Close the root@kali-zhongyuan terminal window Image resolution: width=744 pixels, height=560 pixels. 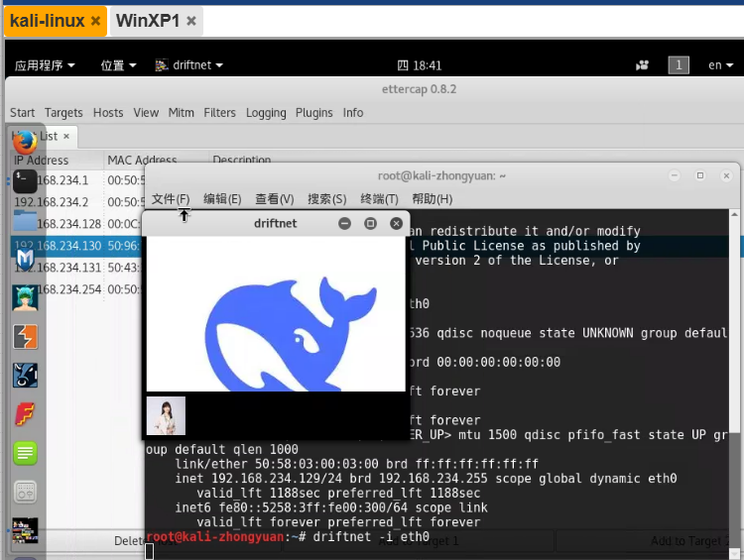pos(726,175)
